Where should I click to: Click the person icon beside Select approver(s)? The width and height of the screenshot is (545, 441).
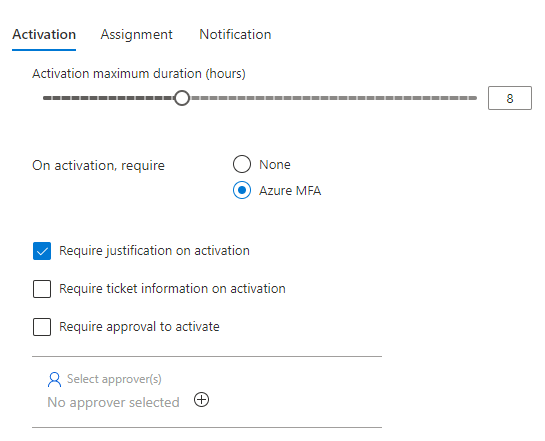tap(54, 379)
